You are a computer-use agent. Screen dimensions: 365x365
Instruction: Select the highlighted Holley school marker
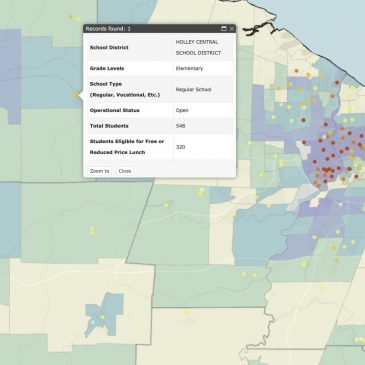76,94
